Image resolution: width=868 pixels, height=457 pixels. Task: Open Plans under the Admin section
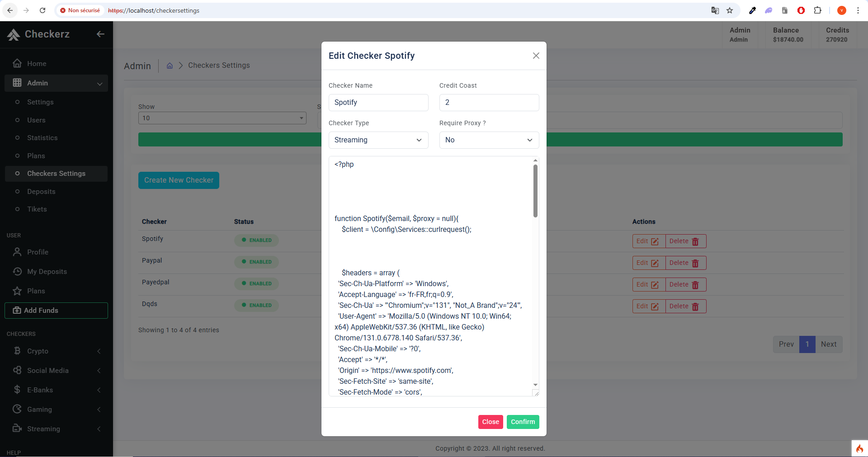point(36,156)
